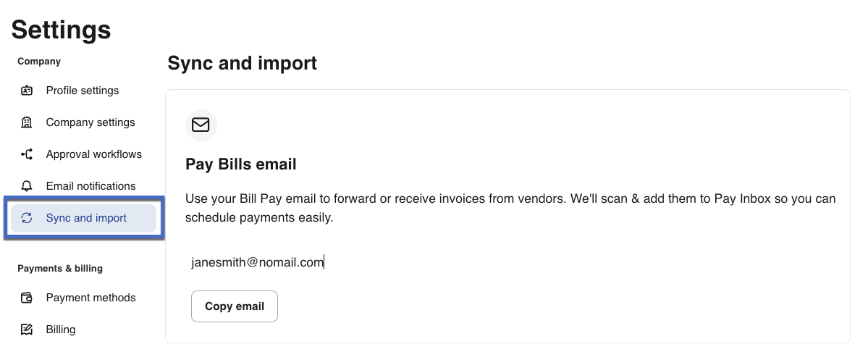Click the Company settings building icon
Screen dimensions: 868x352
pos(27,122)
